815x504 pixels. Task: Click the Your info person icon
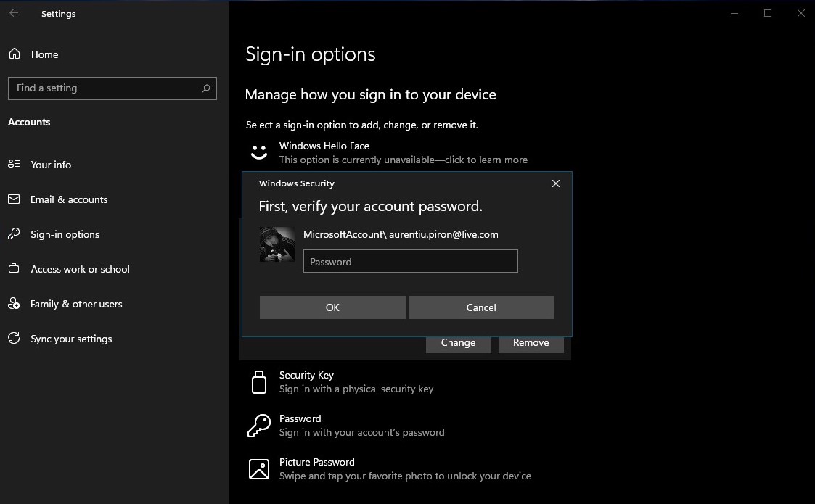(x=14, y=164)
